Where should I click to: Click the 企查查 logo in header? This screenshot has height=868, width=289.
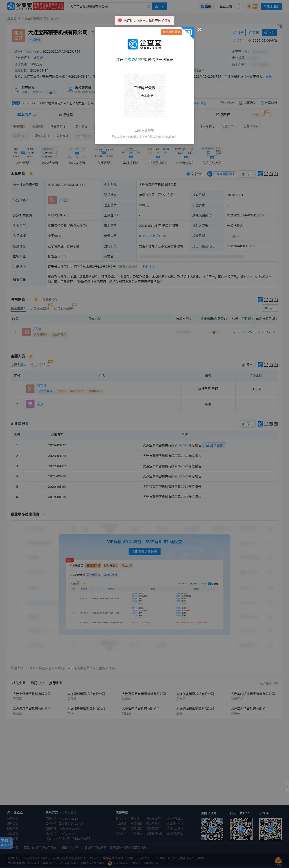(20, 6)
